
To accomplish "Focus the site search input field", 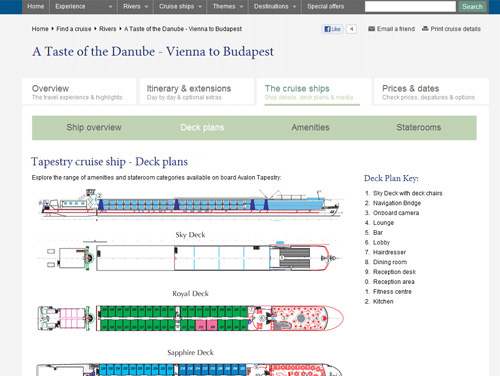I will [410, 6].
